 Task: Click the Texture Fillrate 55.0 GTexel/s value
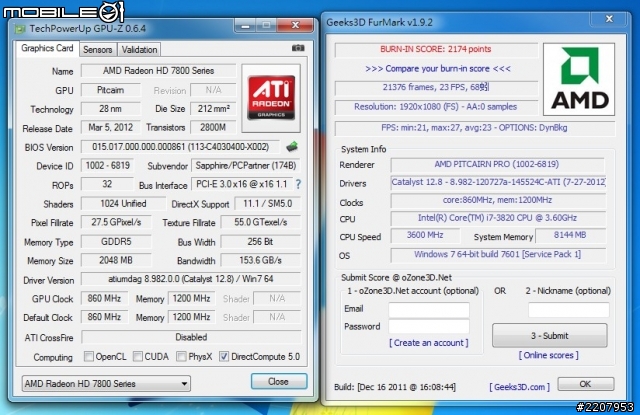(x=260, y=222)
